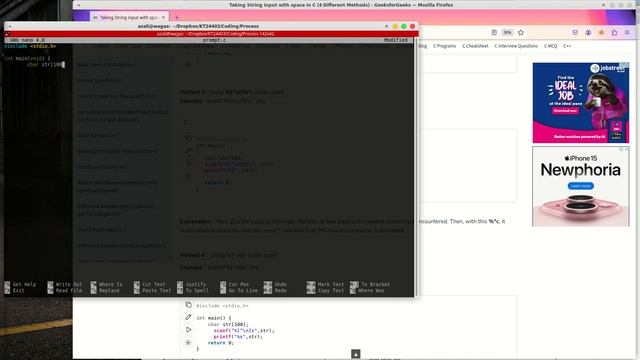Click the yellow minimize button of the terminal

(x=395, y=26)
